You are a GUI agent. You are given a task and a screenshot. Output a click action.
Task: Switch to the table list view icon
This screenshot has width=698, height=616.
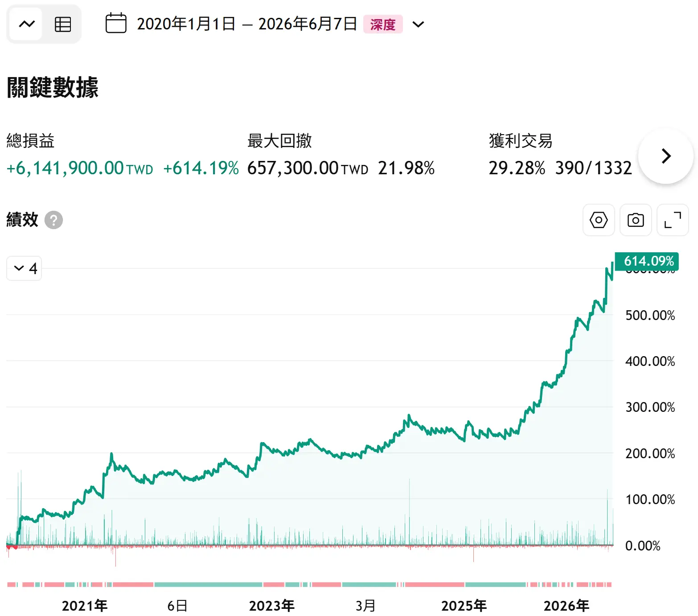click(x=63, y=24)
